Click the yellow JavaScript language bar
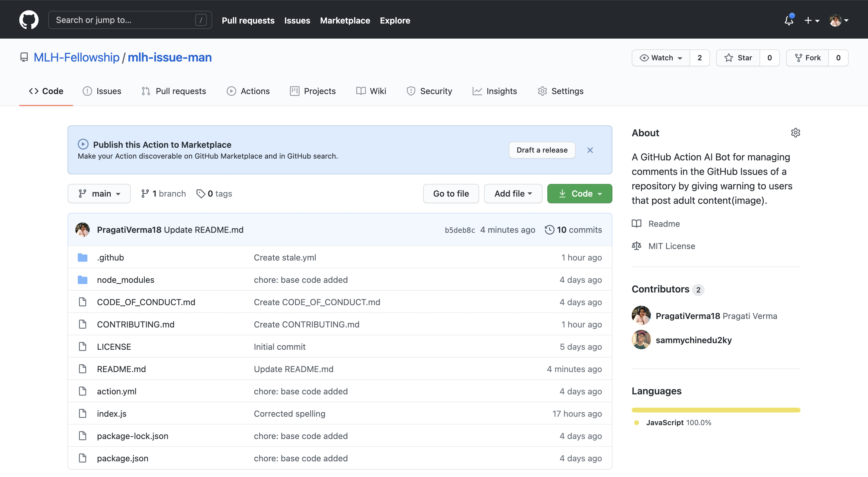The width and height of the screenshot is (868, 477). coord(716,410)
